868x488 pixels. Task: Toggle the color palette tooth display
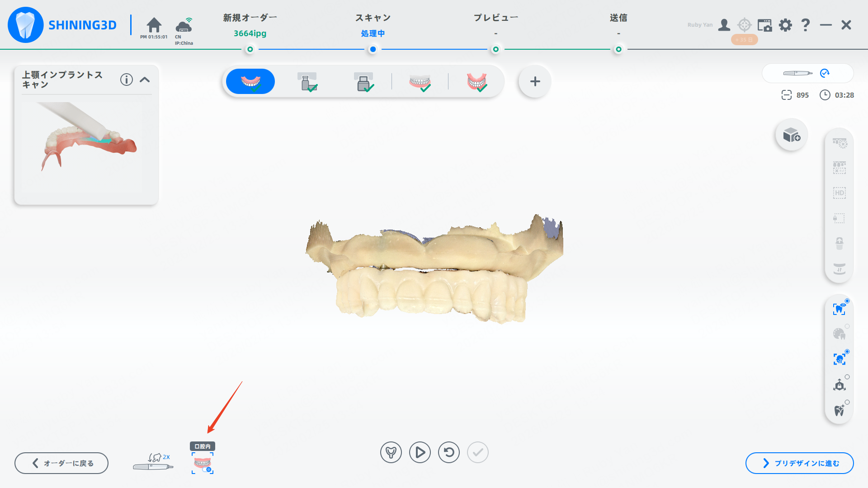[x=840, y=334]
